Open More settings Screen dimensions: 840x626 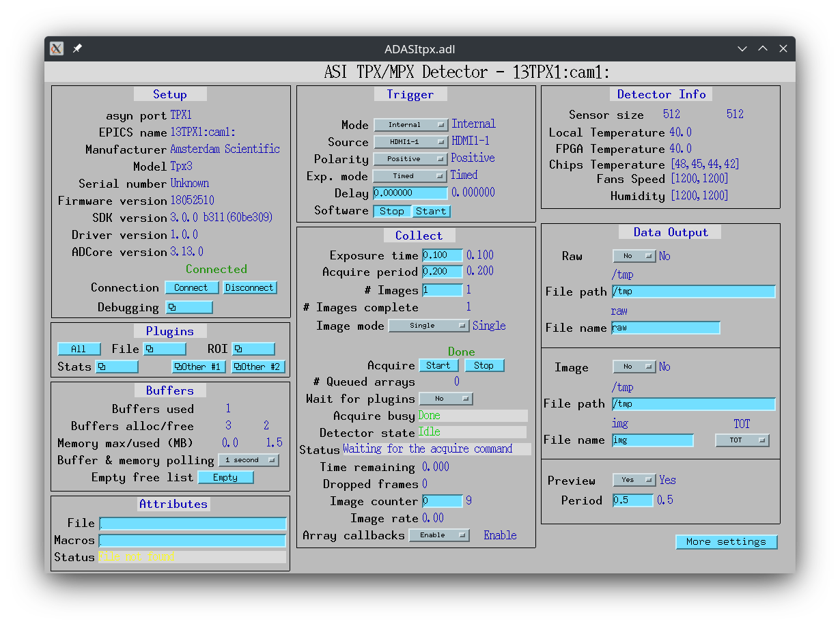click(727, 541)
